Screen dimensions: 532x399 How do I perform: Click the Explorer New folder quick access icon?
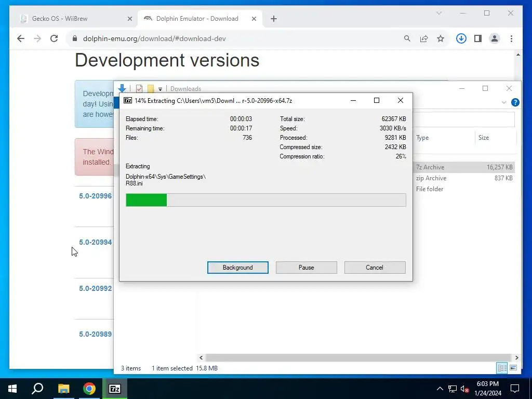pyautogui.click(x=151, y=89)
